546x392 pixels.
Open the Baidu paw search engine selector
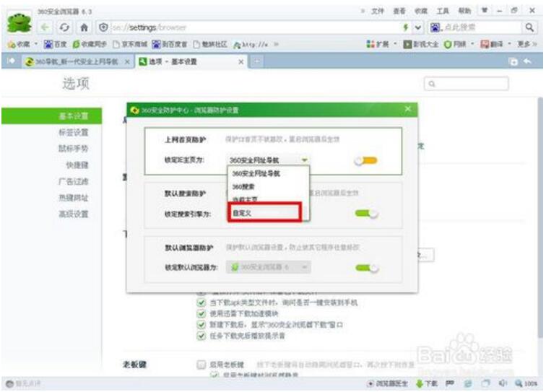tap(435, 27)
